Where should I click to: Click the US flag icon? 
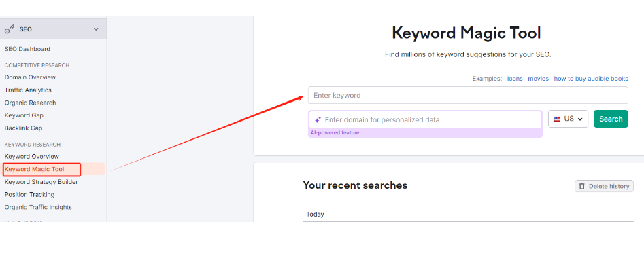[558, 119]
